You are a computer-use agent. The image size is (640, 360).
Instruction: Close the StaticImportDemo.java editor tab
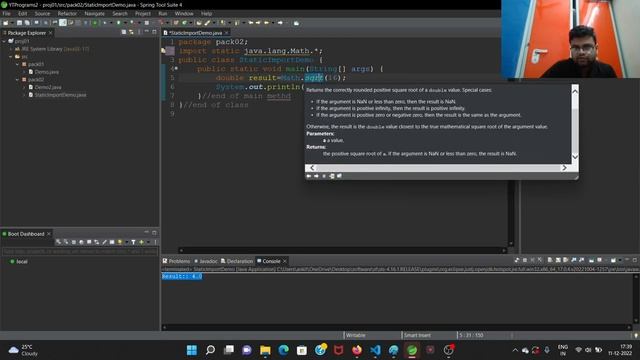click(227, 33)
